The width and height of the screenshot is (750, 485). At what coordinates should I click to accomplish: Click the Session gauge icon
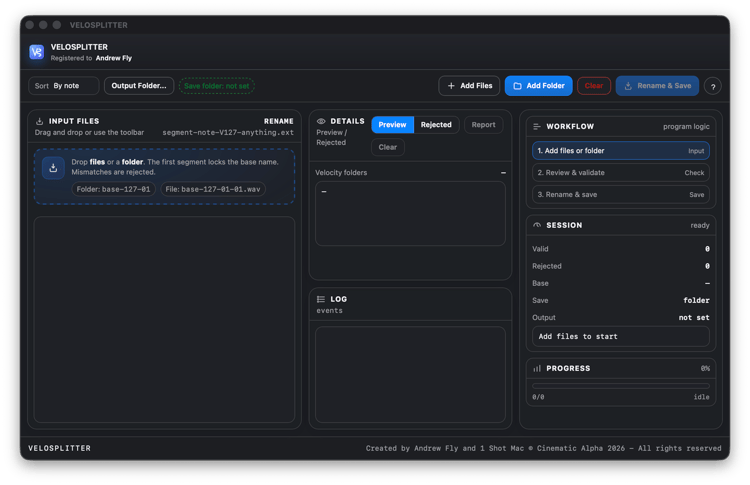(x=537, y=225)
